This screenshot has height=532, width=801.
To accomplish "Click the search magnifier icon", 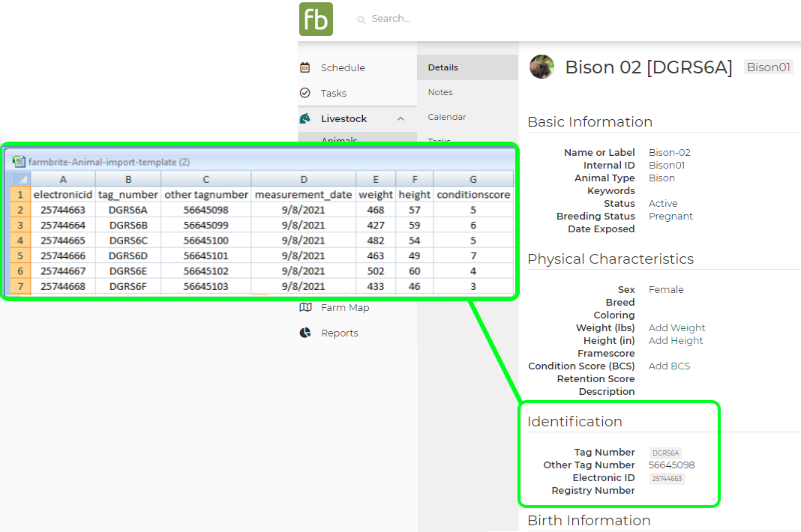I will click(x=361, y=19).
